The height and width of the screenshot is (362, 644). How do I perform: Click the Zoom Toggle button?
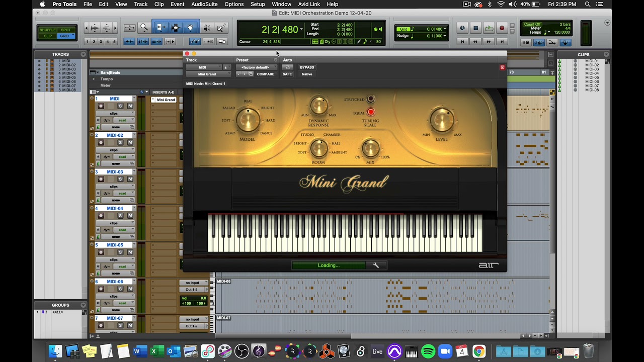point(129,28)
